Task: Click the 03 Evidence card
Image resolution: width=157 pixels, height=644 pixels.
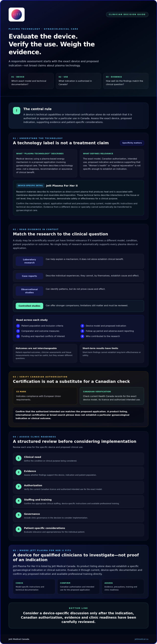Action: (x=126, y=81)
